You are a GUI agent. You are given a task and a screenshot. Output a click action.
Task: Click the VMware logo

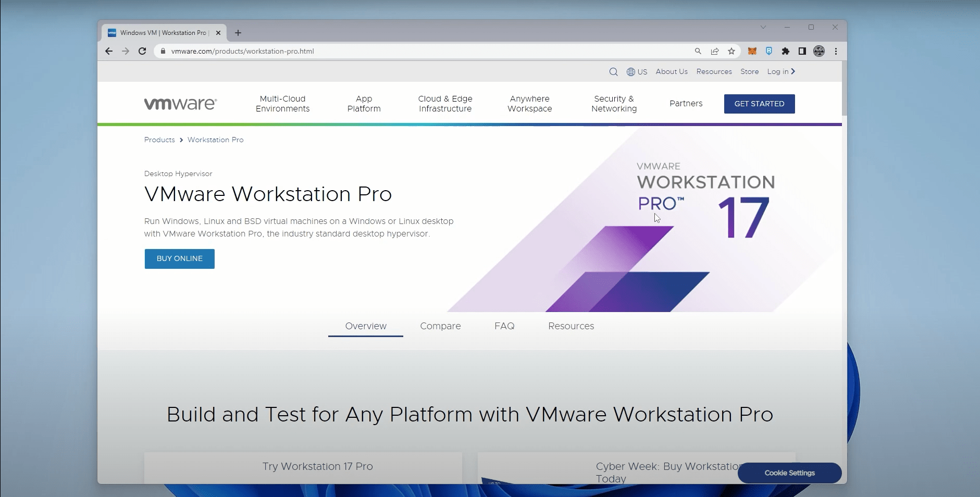click(x=179, y=103)
